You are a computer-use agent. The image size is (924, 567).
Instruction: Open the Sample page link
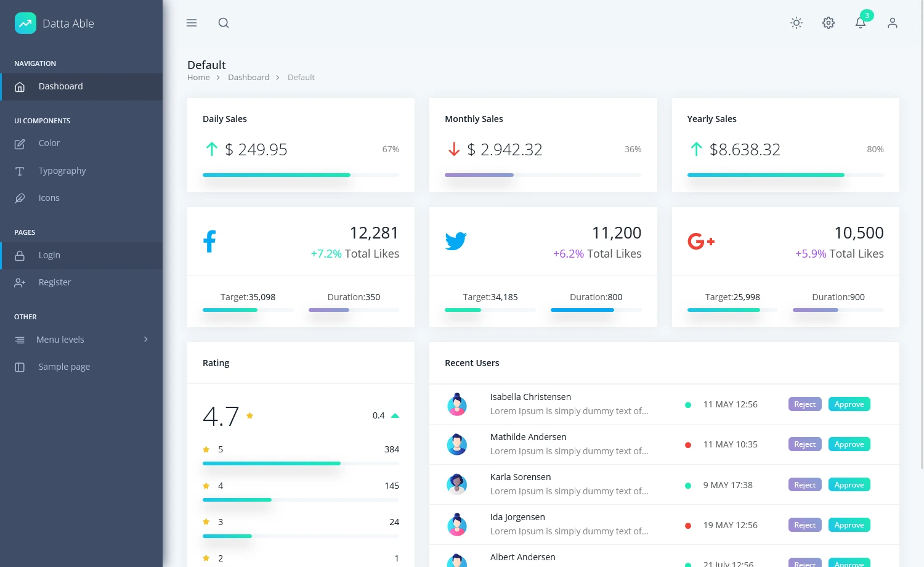(64, 366)
